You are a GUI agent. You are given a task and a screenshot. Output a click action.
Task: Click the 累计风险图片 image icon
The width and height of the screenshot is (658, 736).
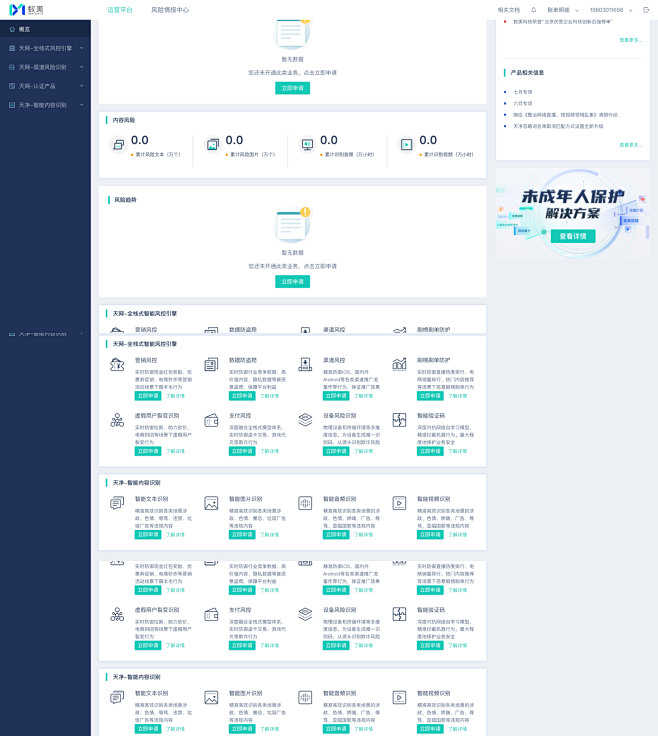[213, 145]
